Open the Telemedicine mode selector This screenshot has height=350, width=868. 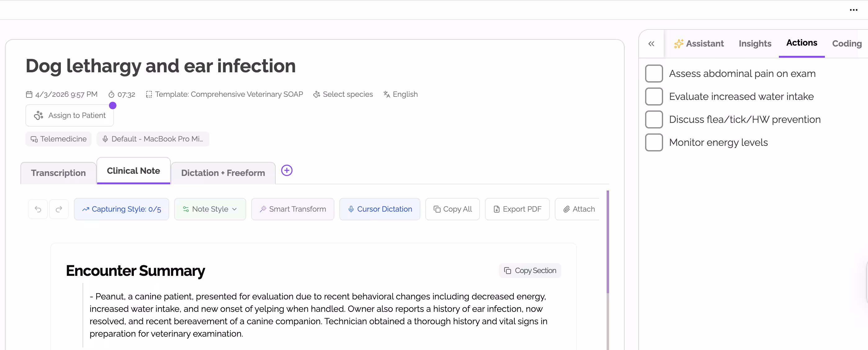(59, 139)
